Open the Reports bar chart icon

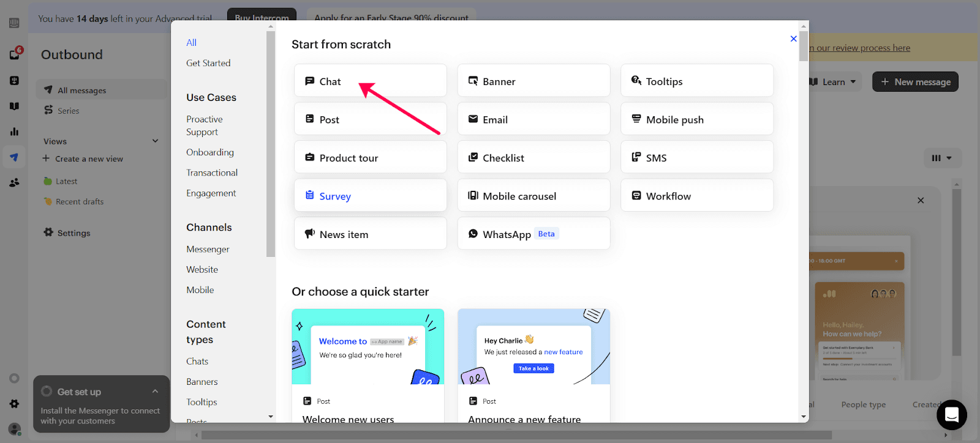click(x=15, y=132)
